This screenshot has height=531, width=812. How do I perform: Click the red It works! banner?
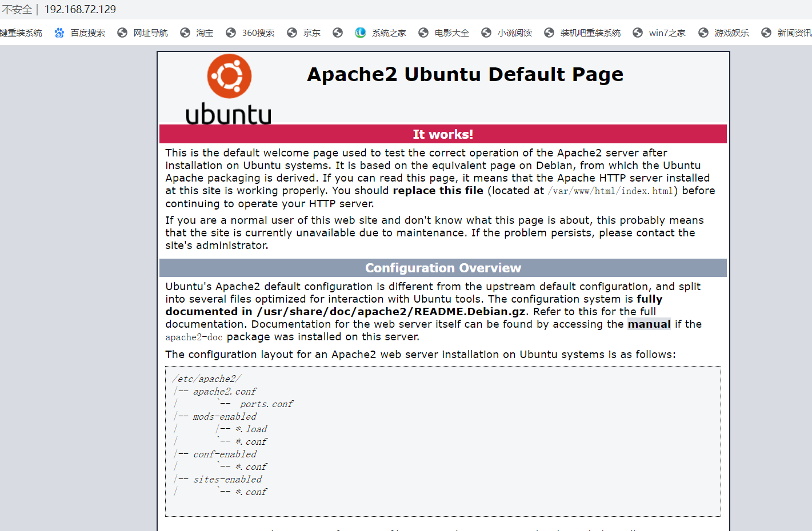tap(443, 134)
